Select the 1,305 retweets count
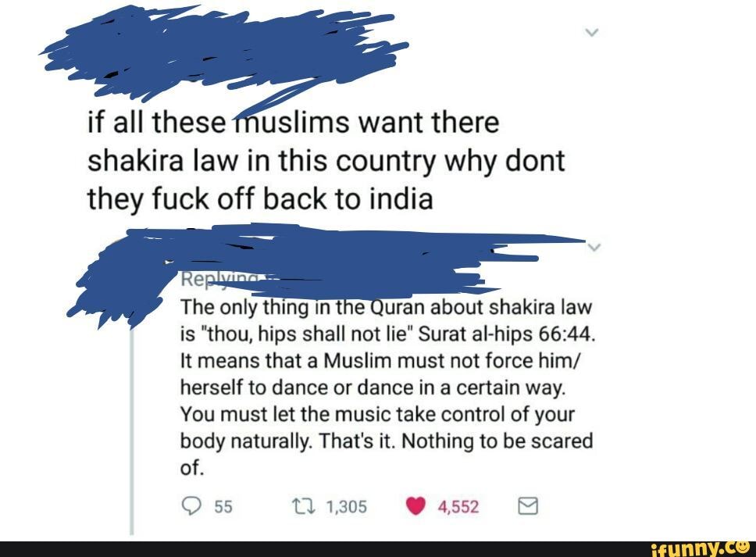Image resolution: width=756 pixels, height=557 pixels. 346,507
